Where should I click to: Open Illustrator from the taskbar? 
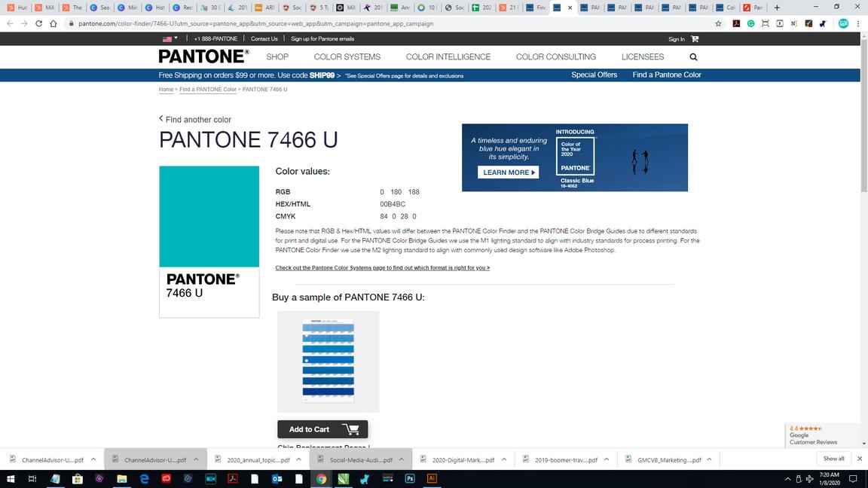(x=432, y=479)
